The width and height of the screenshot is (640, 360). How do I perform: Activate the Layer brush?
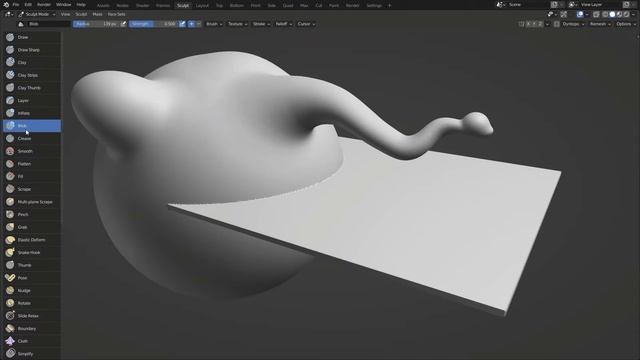point(32,100)
